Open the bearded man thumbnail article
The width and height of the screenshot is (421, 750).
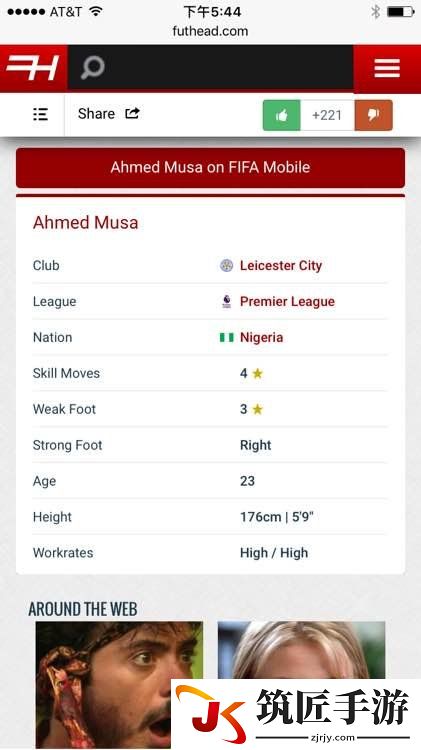(119, 684)
